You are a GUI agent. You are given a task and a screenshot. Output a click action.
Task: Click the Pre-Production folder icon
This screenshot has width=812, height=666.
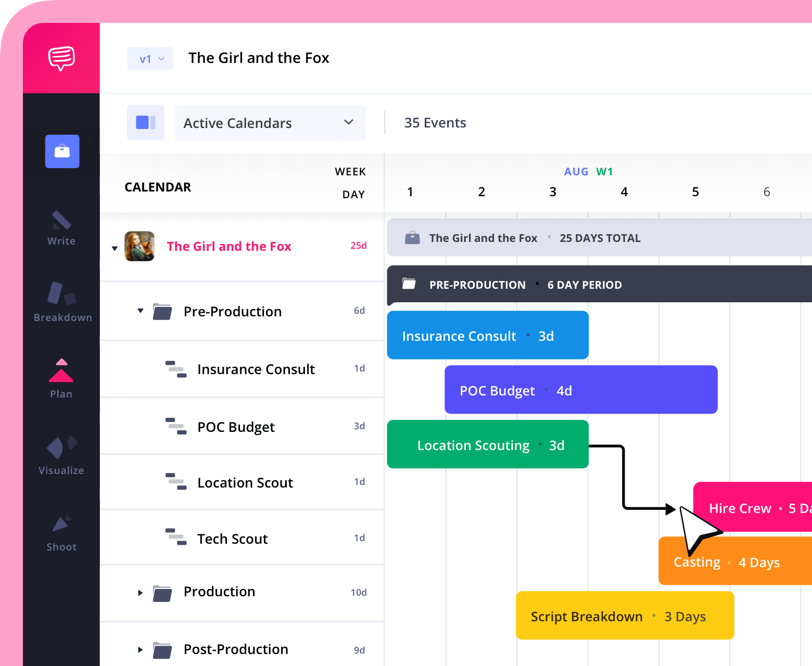(x=162, y=312)
